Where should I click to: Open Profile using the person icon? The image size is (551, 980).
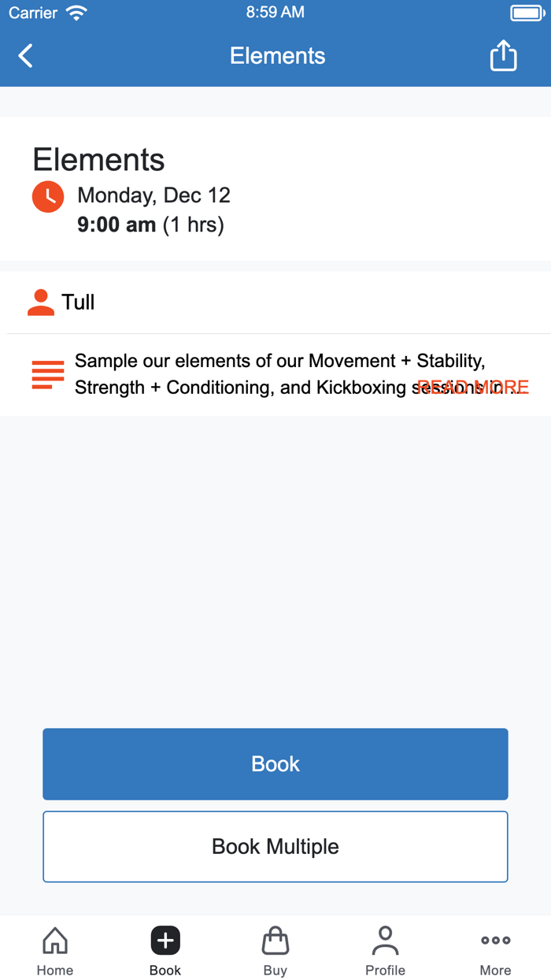[385, 939]
